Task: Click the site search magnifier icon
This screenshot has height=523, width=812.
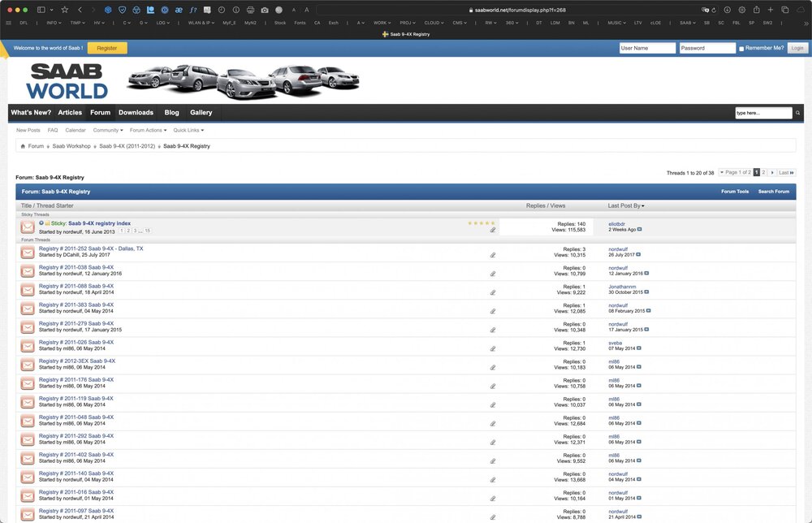Action: pyautogui.click(x=798, y=113)
